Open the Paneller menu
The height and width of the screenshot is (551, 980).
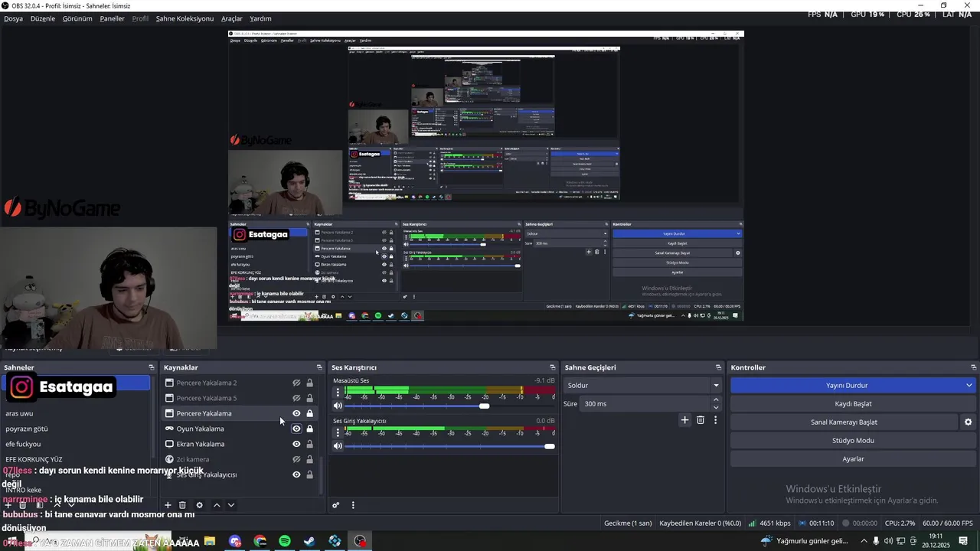112,18
